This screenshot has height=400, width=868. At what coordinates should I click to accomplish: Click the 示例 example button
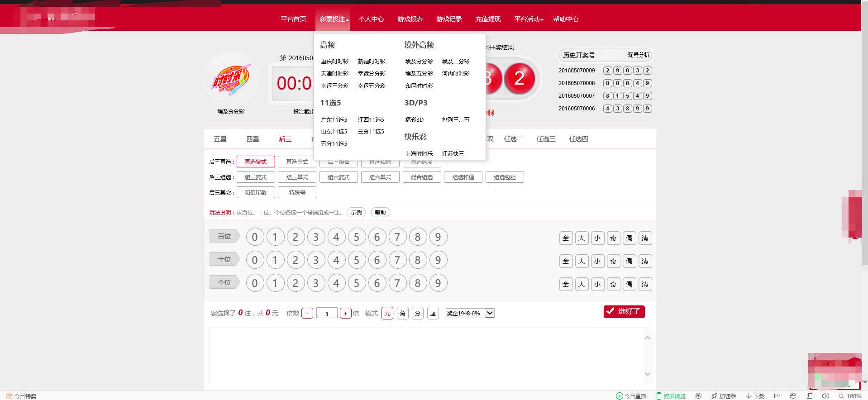pos(356,213)
